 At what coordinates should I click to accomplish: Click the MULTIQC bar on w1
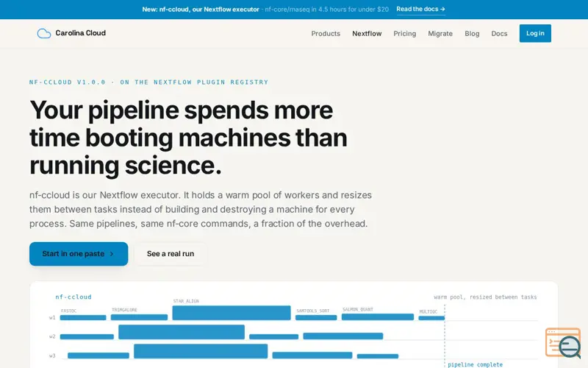[x=431, y=318]
